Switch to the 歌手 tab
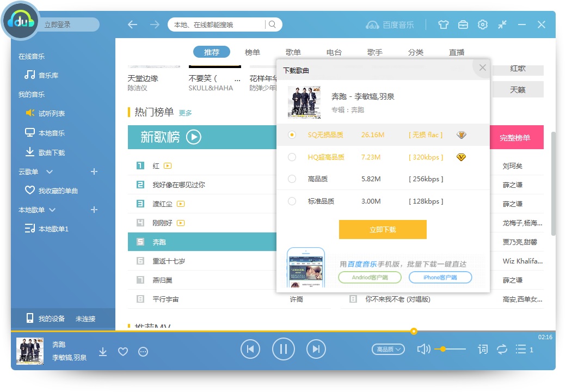Screen dimensions: 566x392 tap(375, 52)
